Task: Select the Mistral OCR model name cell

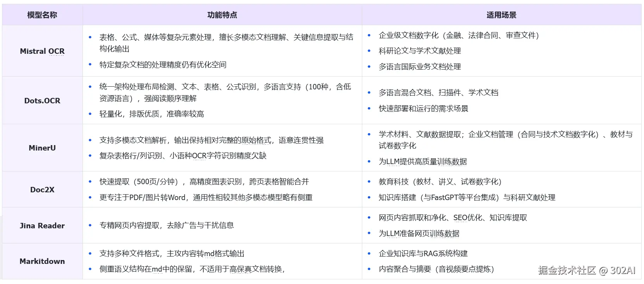Action: (x=42, y=51)
